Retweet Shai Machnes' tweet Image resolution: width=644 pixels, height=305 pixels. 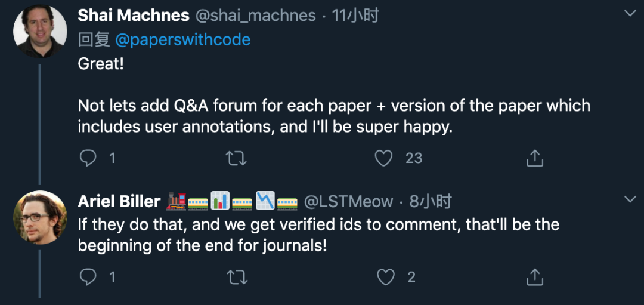[x=236, y=158]
